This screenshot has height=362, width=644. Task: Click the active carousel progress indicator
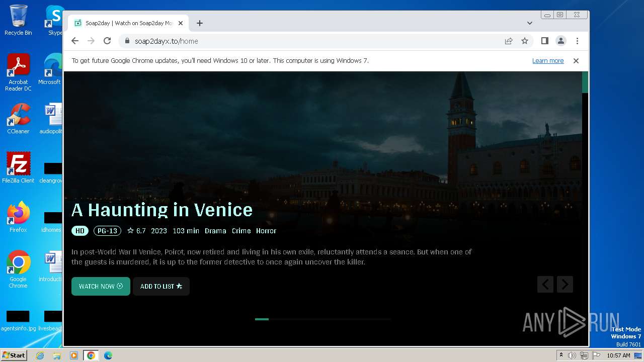[x=262, y=319]
